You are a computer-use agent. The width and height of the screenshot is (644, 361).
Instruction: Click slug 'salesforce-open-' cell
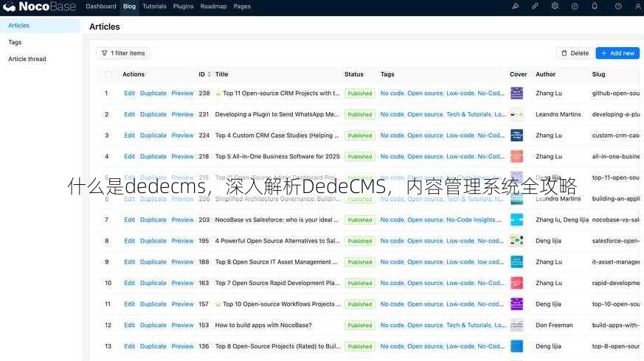pos(616,241)
